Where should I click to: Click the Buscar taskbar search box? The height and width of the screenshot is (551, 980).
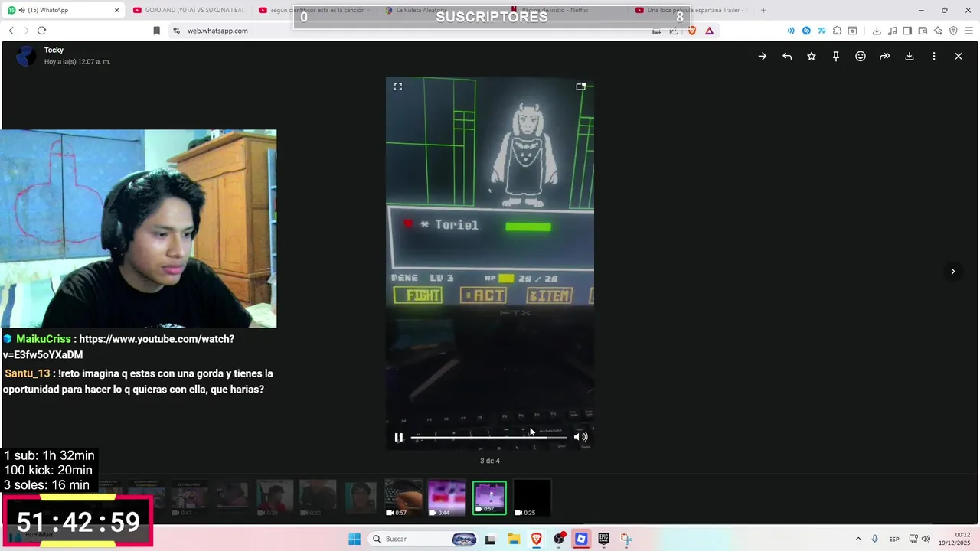[423, 539]
